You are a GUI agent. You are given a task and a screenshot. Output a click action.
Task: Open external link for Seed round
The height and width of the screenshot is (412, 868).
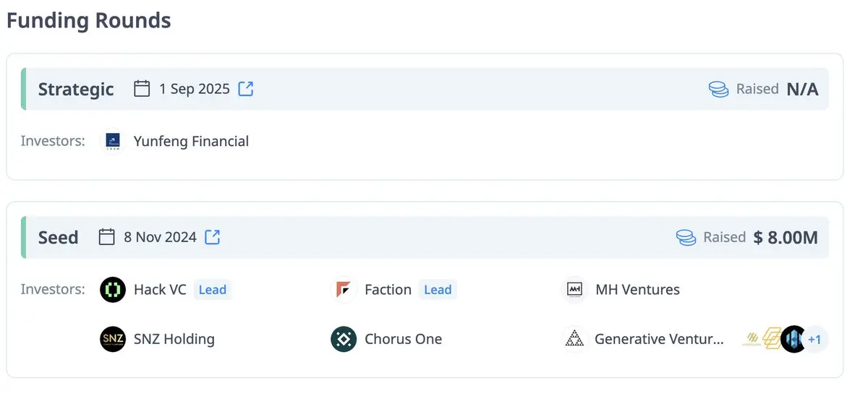[x=212, y=237]
